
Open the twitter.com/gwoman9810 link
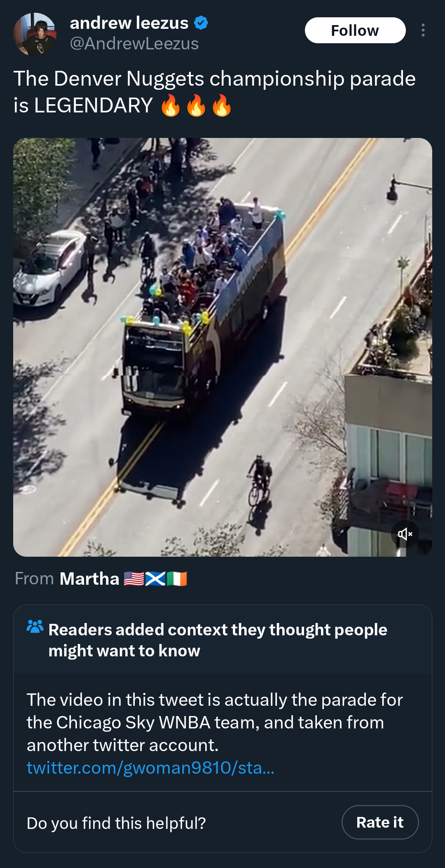click(x=150, y=768)
